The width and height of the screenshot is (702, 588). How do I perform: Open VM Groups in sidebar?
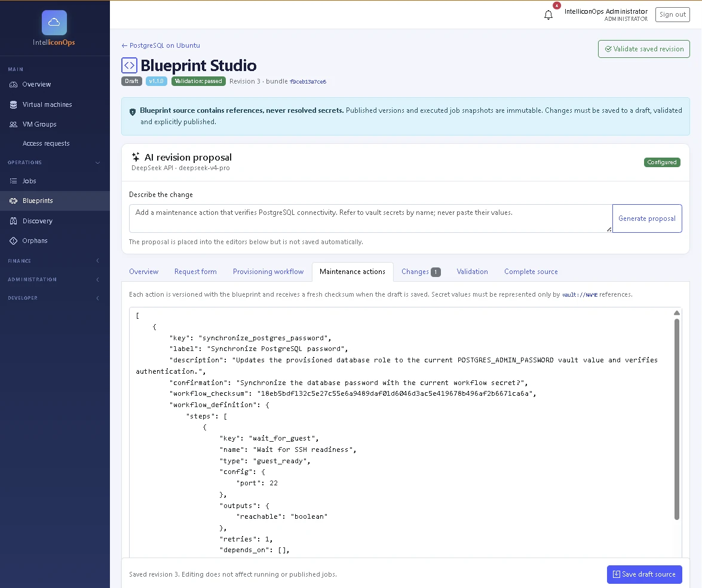pos(39,124)
